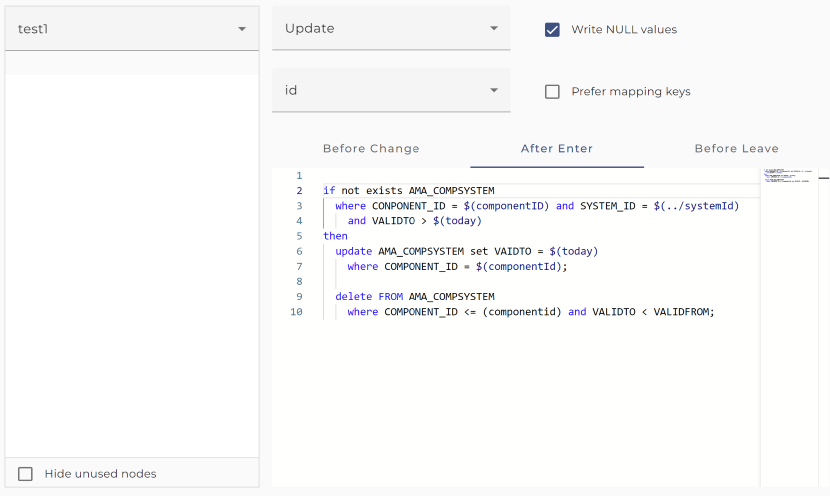Screen dimensions: 830x496
Task: Click 'VALIDFROM;' at end of line 10
Action: pyautogui.click(x=684, y=312)
